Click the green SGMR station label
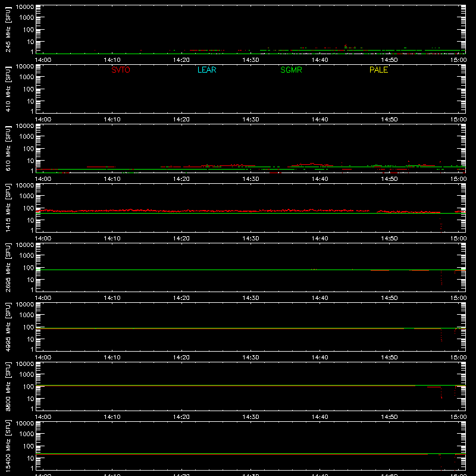 (x=291, y=70)
